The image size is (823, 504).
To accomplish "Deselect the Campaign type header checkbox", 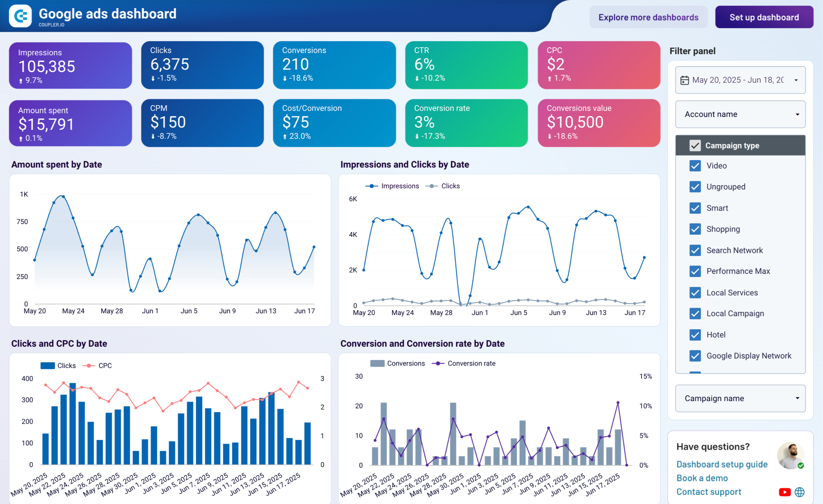I will (695, 146).
